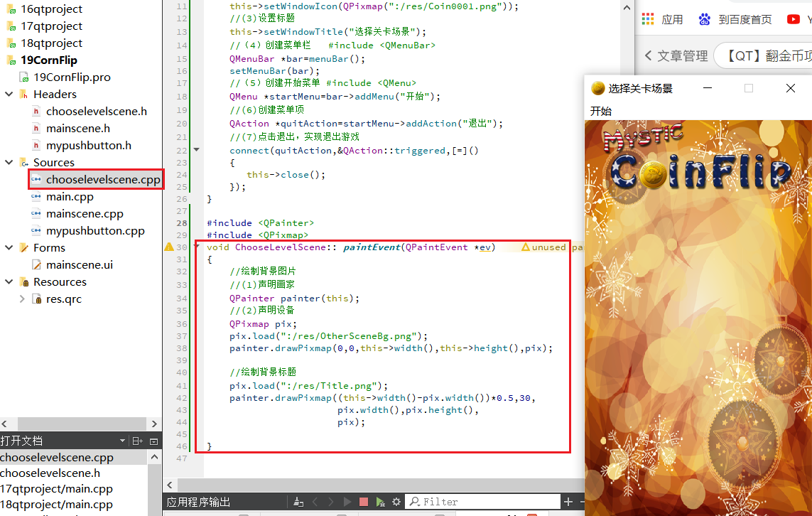Select the res.qrc resource file
Viewport: 812px width, 516px height.
point(64,299)
